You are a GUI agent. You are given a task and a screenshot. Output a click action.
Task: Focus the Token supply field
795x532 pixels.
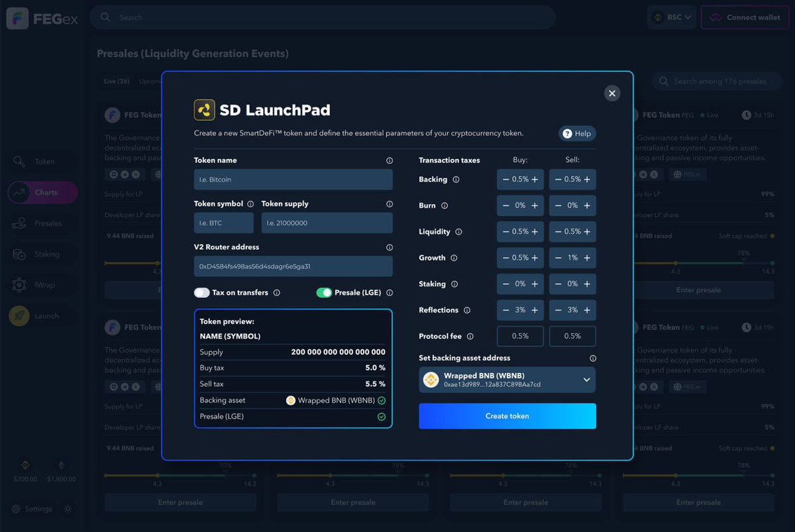click(327, 223)
